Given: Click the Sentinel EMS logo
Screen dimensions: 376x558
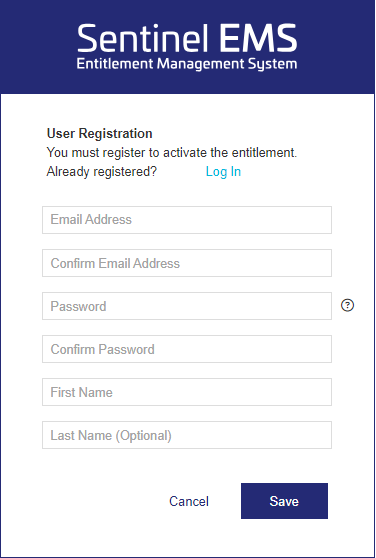Looking at the screenshot, I should [187, 47].
